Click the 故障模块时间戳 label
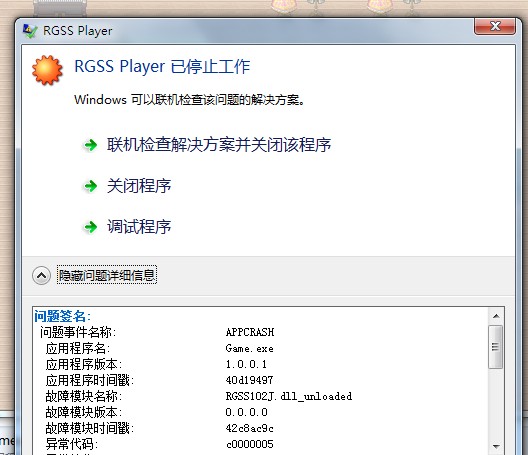Image resolution: width=528 pixels, height=455 pixels. tap(90, 428)
